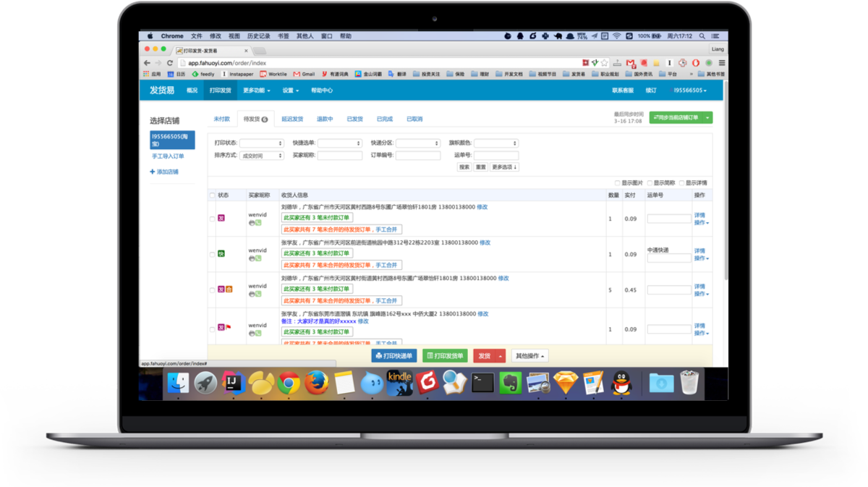Open the Downloads folder in the Dock

coord(660,382)
